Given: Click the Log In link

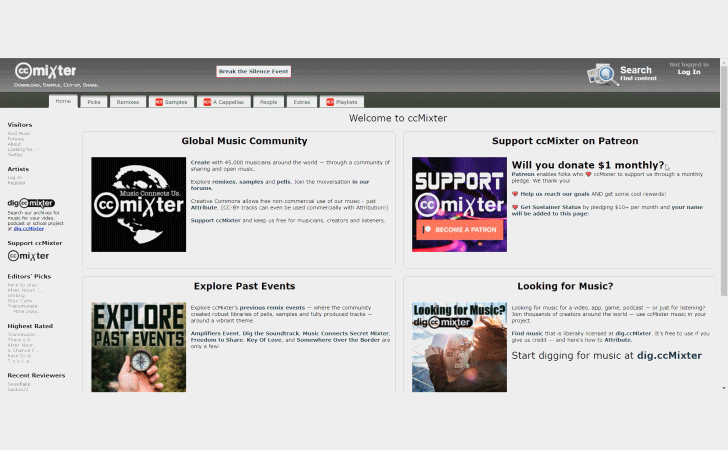Looking at the screenshot, I should 689,72.
